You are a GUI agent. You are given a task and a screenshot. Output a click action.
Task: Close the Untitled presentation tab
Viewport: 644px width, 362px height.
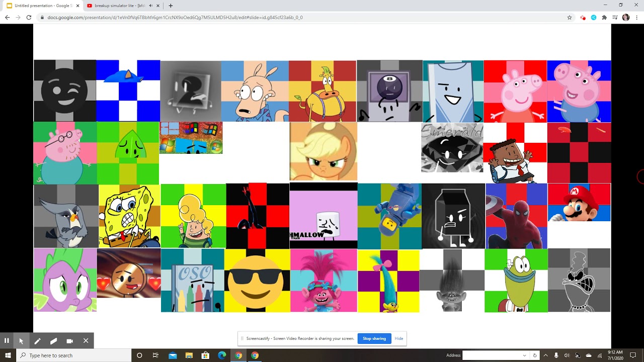click(x=78, y=6)
